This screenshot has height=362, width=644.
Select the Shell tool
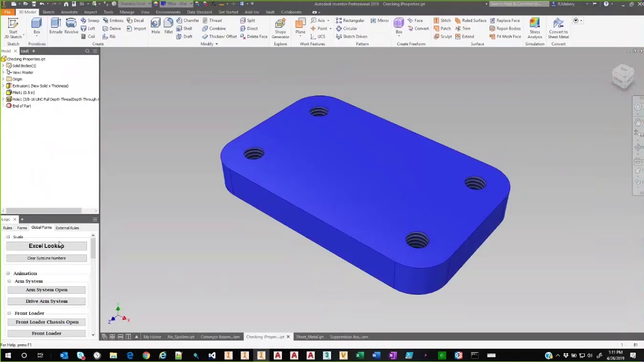(184, 29)
